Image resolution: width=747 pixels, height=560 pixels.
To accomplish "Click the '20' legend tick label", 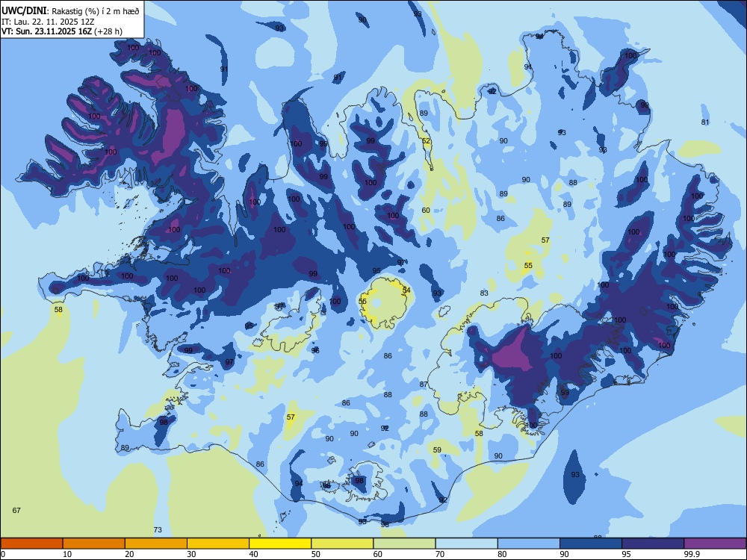I will (x=129, y=554).
